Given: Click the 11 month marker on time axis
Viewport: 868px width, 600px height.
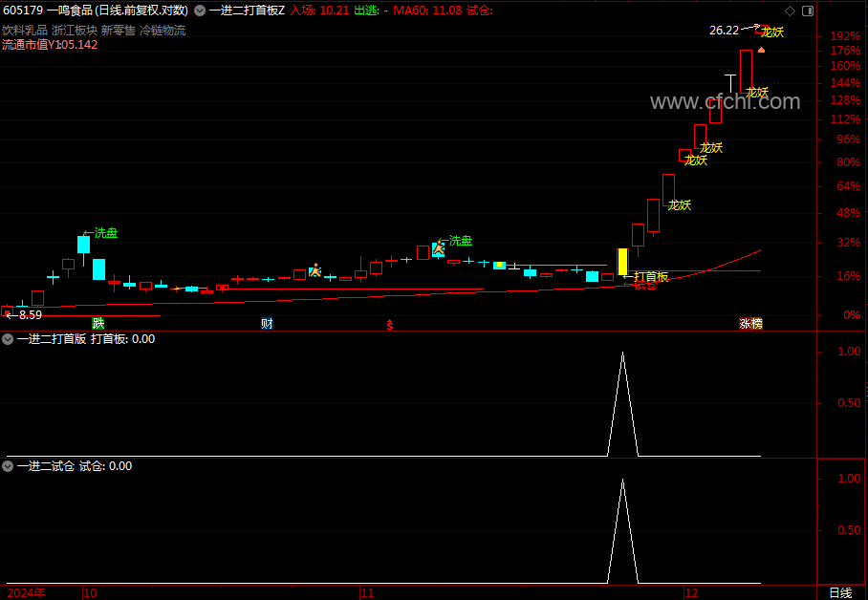Looking at the screenshot, I should click(x=368, y=592).
